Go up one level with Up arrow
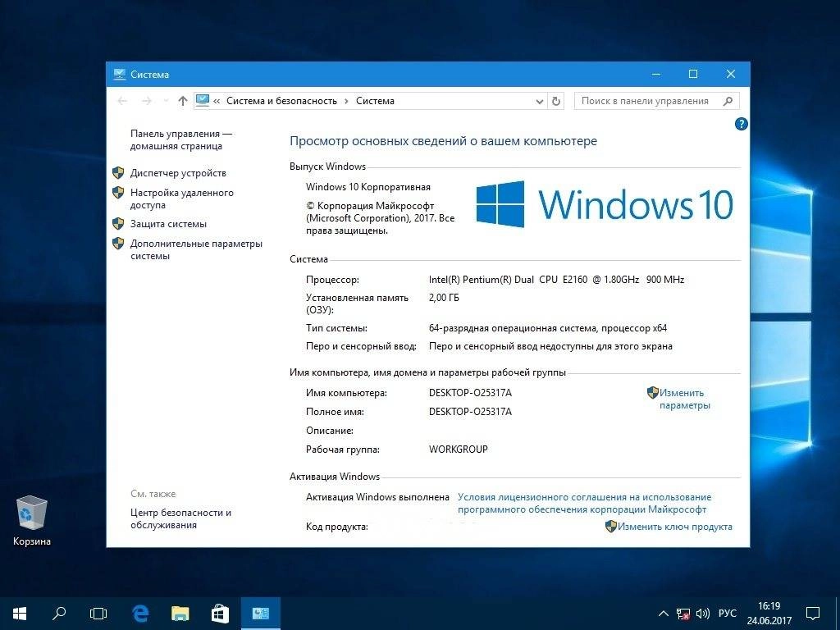Viewport: 840px width, 630px height. coord(182,101)
